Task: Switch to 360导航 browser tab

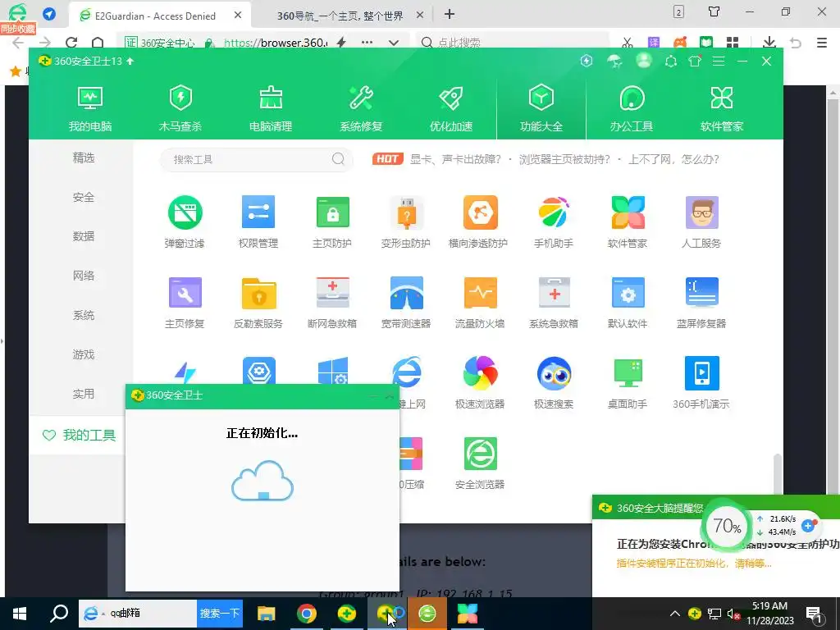Action: coord(340,16)
